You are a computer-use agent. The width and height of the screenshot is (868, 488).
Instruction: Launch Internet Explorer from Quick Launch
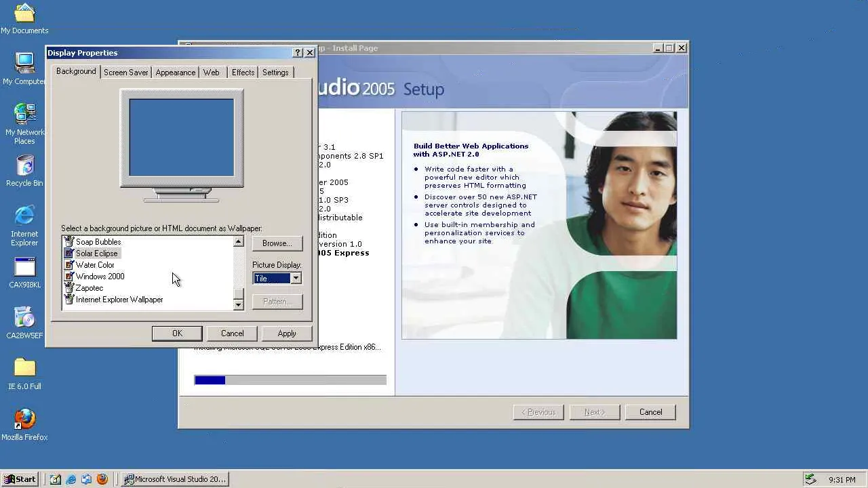click(71, 479)
